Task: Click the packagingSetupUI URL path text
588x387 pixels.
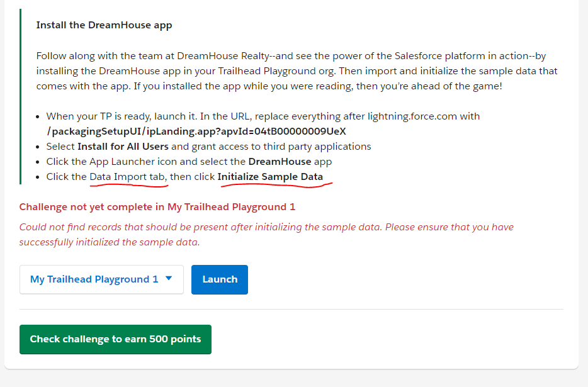Action: (196, 132)
